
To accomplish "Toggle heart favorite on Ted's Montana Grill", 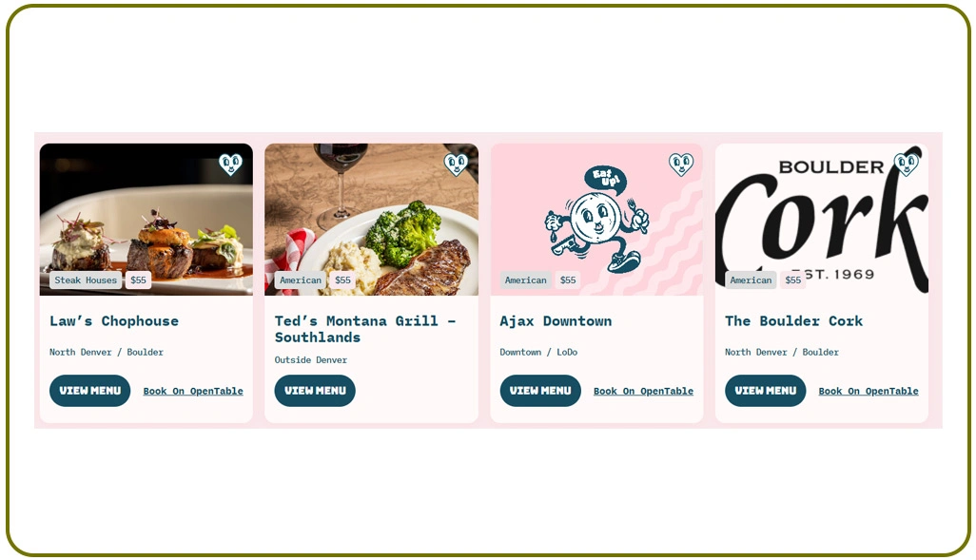I will point(456,164).
